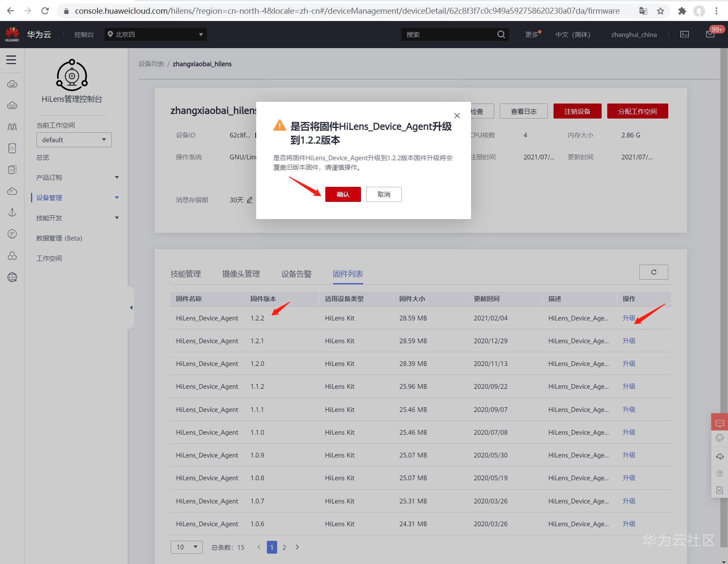Image resolution: width=728 pixels, height=564 pixels.
Task: Click the 2021/02/04 update date cell
Action: pyautogui.click(x=491, y=318)
